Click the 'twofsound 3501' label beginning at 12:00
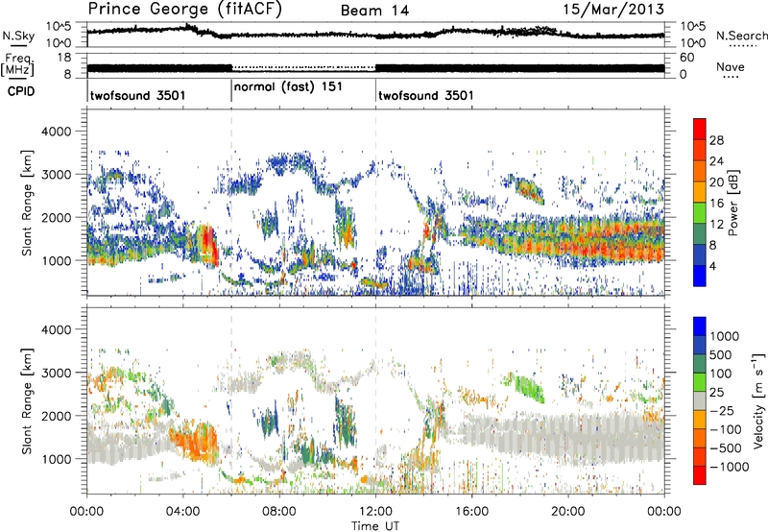Screen dimensions: 768x532 click(x=426, y=95)
